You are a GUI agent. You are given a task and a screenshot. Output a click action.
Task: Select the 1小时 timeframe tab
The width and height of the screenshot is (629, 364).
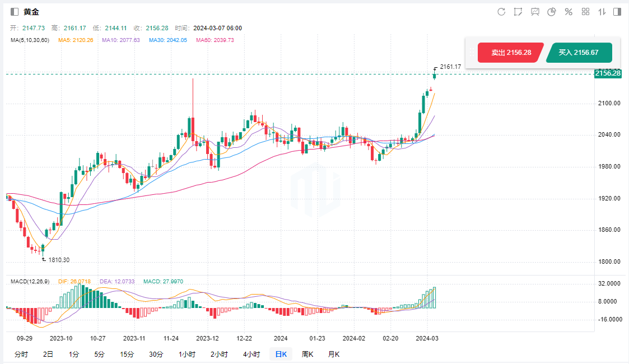click(187, 354)
